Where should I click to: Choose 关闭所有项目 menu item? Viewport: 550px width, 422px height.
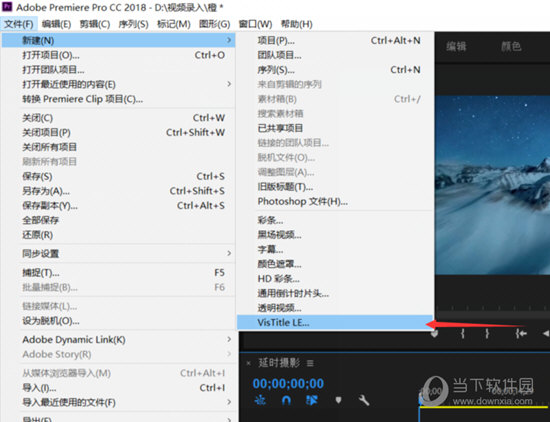click(118, 147)
